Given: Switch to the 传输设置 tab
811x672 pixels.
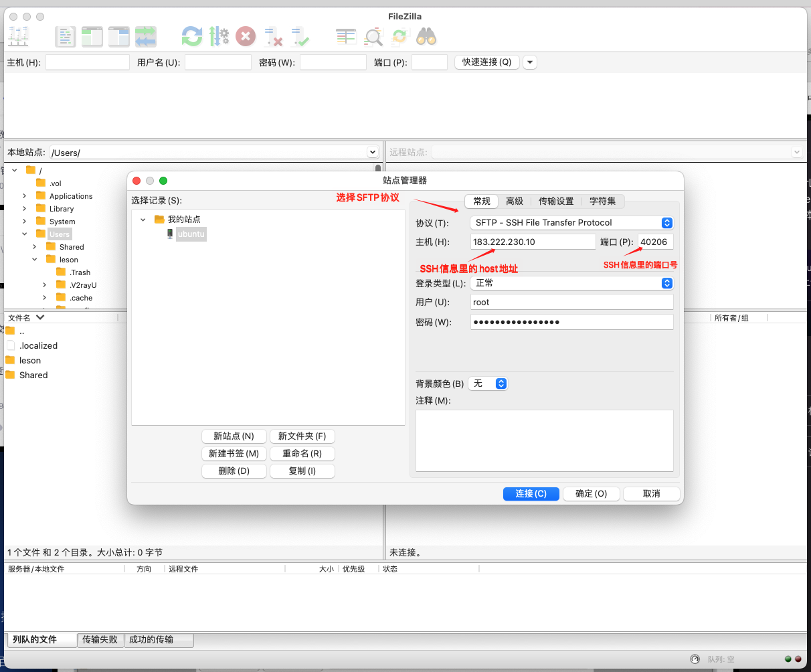Looking at the screenshot, I should tap(556, 201).
